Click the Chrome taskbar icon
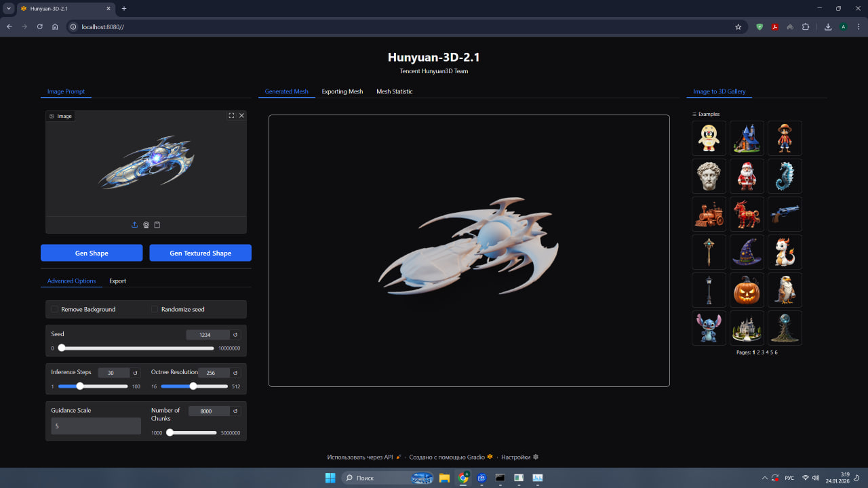 (463, 478)
